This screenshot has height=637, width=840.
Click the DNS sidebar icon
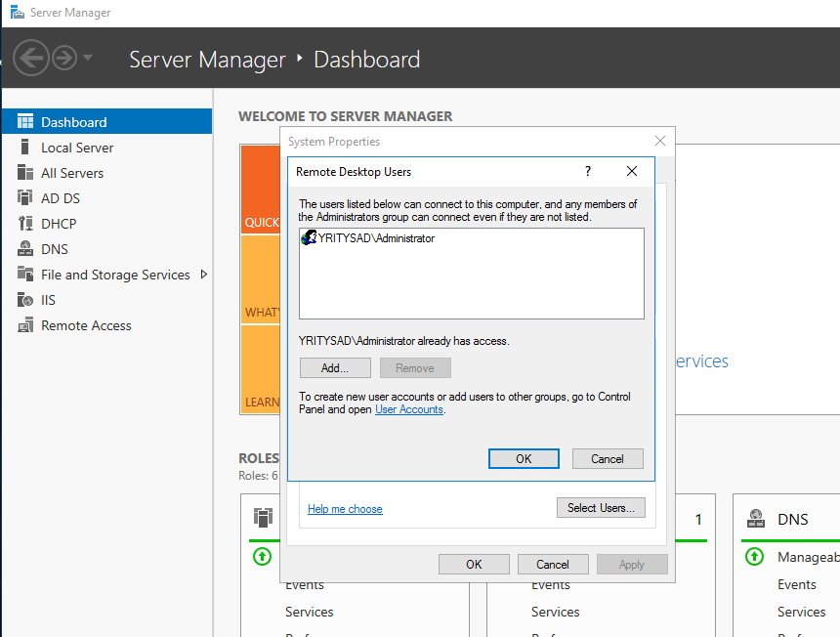[x=25, y=248]
